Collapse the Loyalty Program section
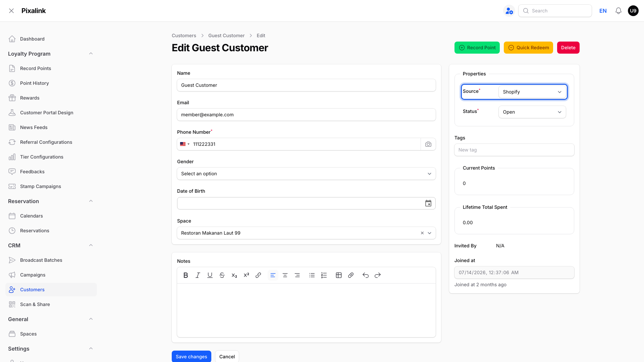The width and height of the screenshot is (644, 362). (x=91, y=54)
